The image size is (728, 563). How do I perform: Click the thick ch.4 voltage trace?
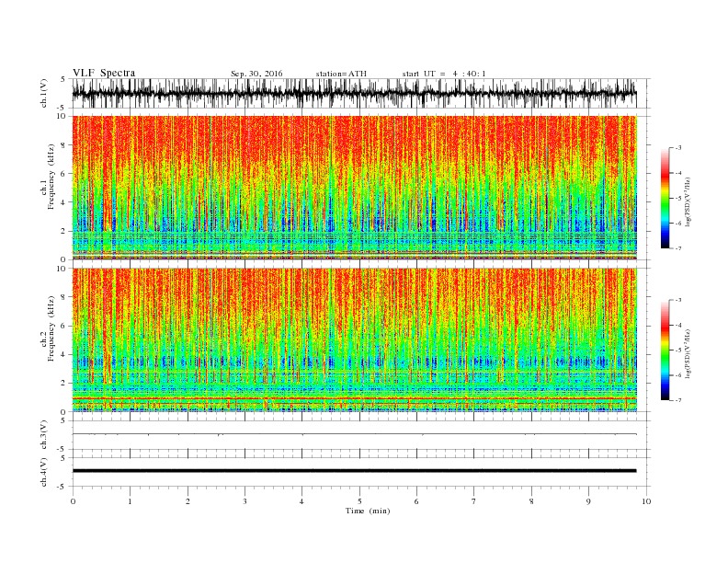tap(354, 471)
